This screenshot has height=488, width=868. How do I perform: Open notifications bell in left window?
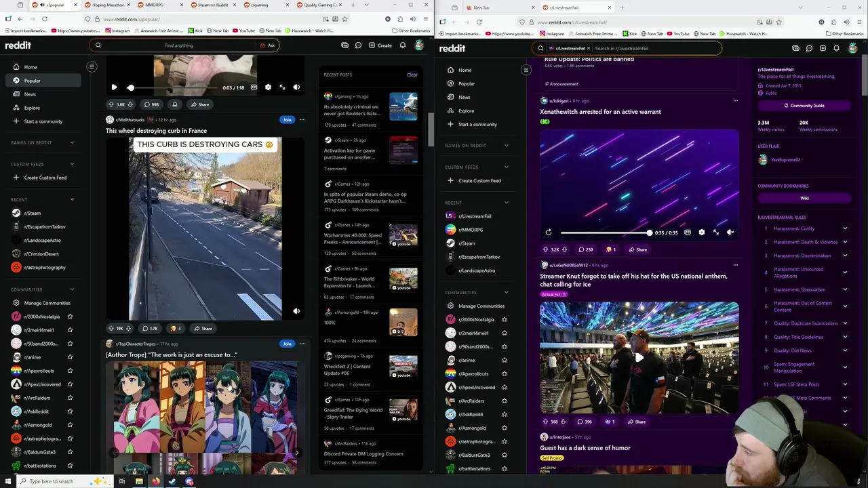tap(403, 45)
